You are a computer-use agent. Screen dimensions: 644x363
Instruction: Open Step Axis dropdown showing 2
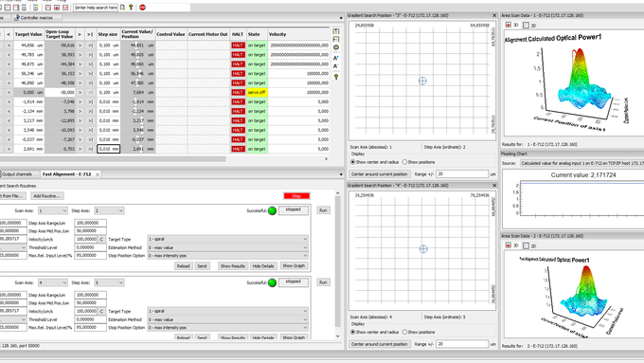point(109,210)
